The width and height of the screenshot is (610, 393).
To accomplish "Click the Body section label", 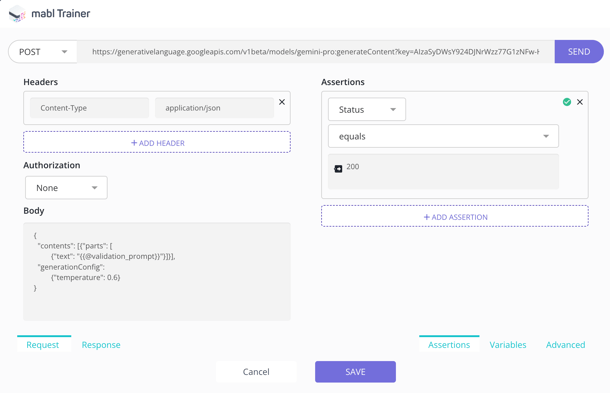I will pyautogui.click(x=34, y=211).
